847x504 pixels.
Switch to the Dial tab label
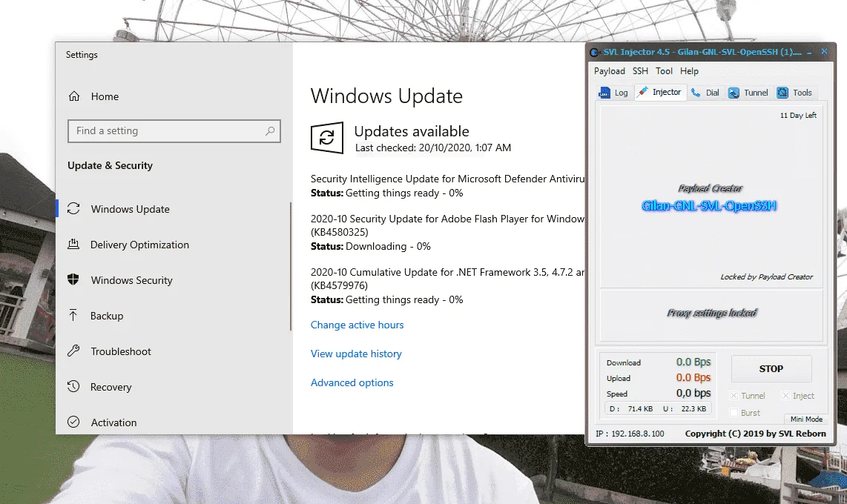(x=713, y=93)
